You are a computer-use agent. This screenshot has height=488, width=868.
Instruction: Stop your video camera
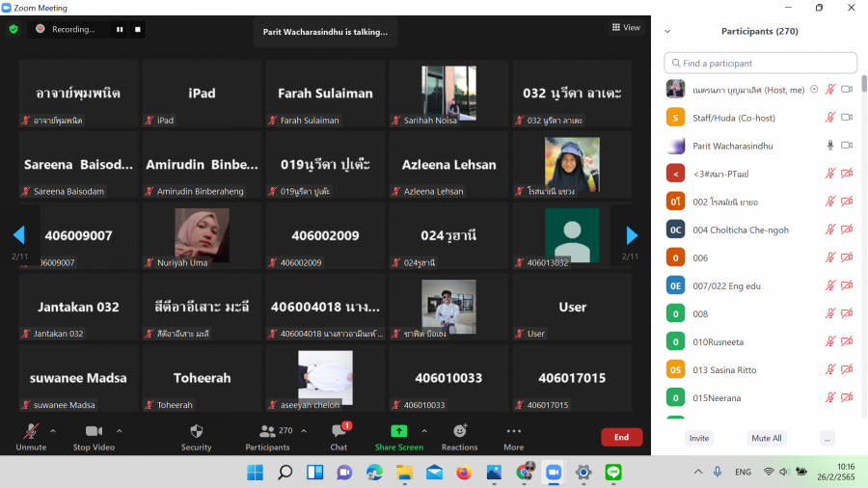(95, 435)
